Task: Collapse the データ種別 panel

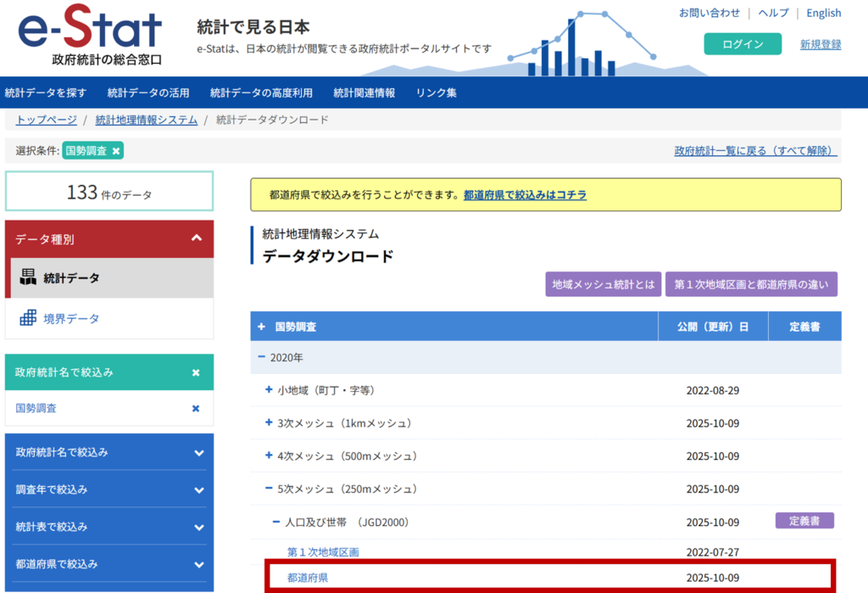Action: point(197,239)
